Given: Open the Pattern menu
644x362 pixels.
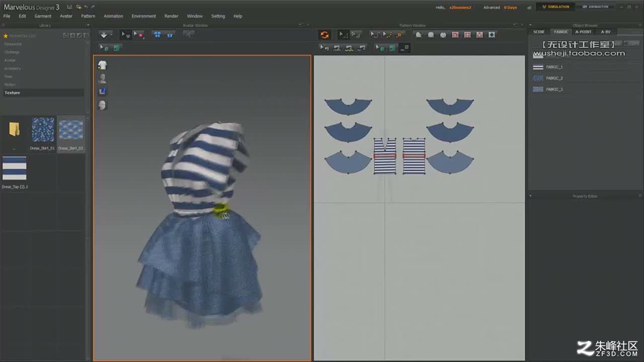Looking at the screenshot, I should [x=88, y=16].
